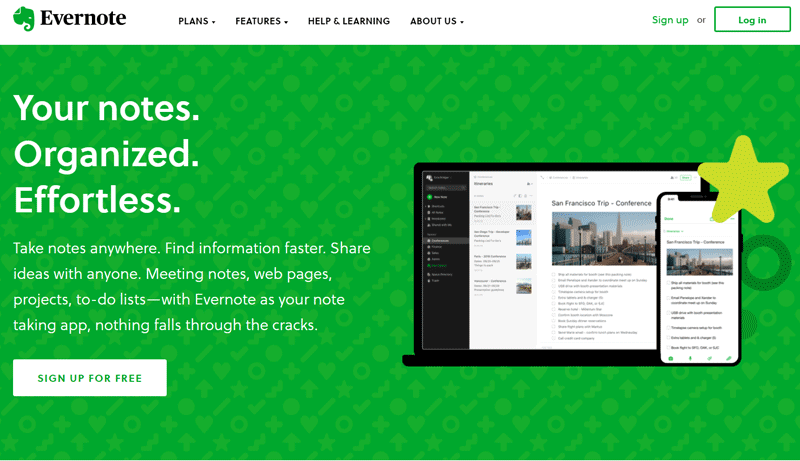The image size is (800, 461).
Task: Click the Log in button
Action: pos(752,20)
